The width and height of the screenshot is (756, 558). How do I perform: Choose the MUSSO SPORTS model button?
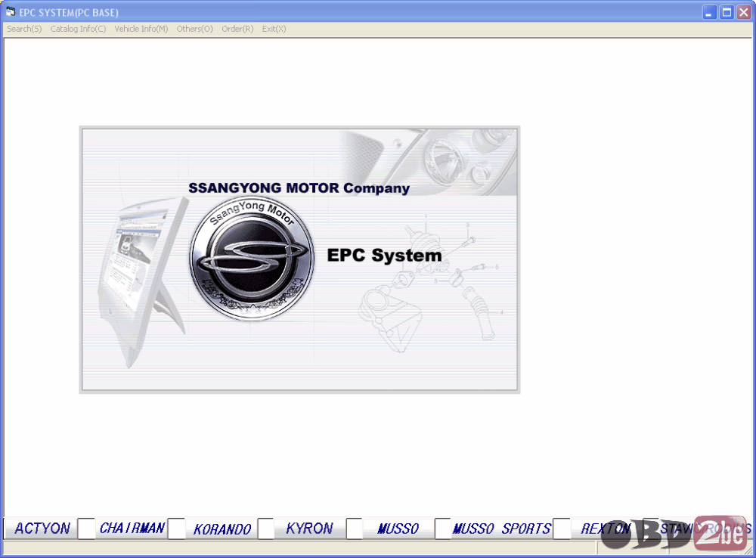pos(501,529)
